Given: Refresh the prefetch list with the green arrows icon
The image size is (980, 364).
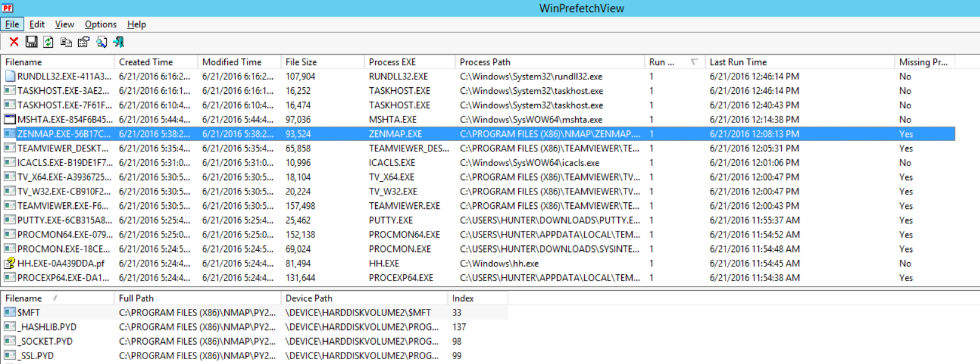Looking at the screenshot, I should [x=48, y=42].
